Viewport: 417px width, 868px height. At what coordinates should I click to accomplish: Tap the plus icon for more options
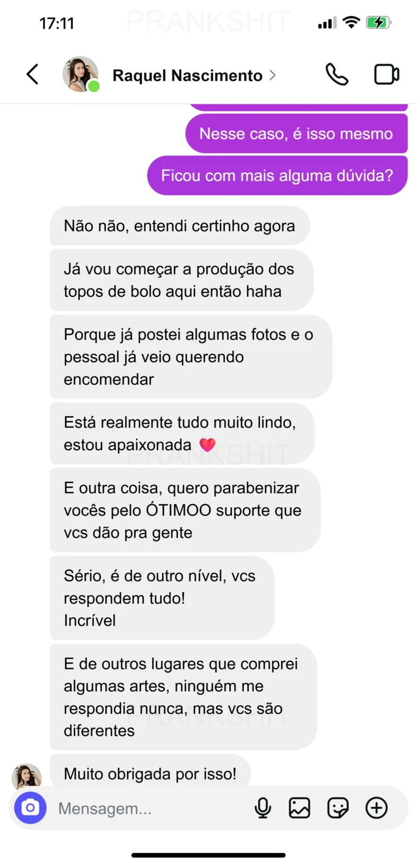click(376, 808)
